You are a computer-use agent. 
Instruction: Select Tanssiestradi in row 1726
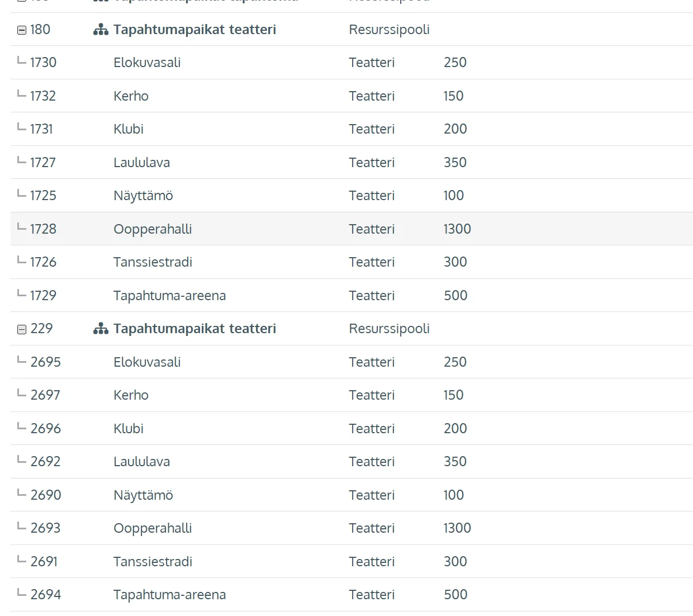tap(153, 262)
